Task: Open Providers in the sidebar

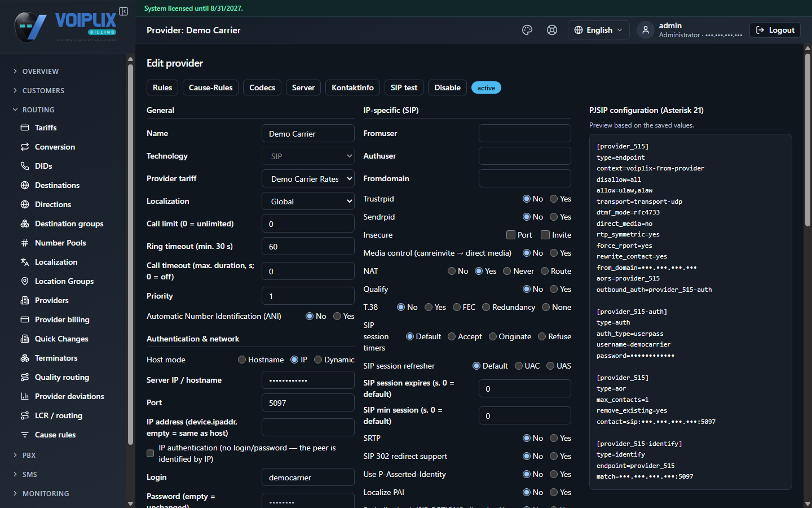Action: point(51,300)
